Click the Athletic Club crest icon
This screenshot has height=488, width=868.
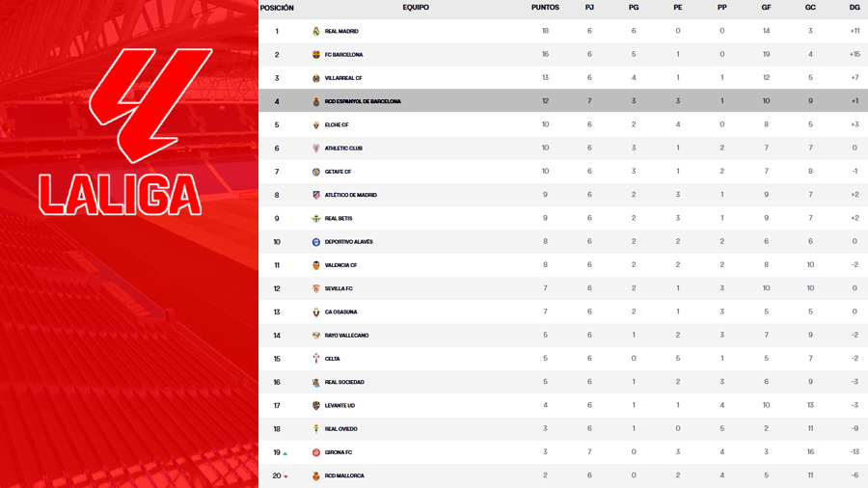point(316,149)
